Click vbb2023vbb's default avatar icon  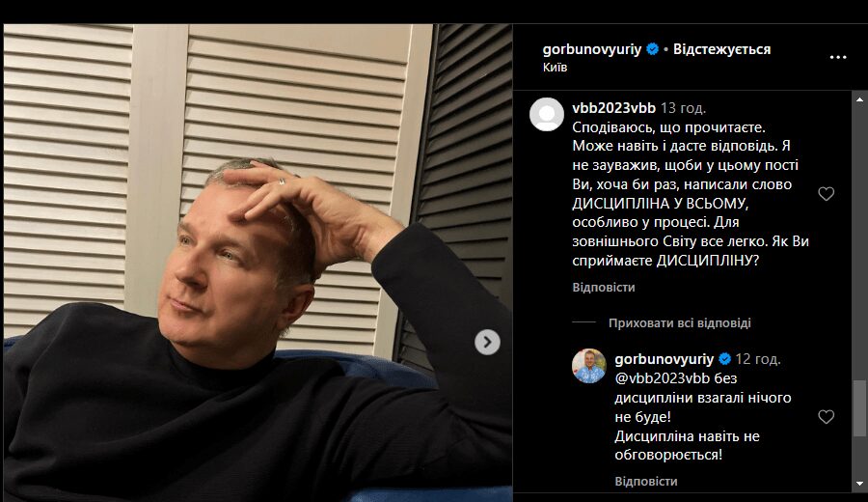pos(547,115)
